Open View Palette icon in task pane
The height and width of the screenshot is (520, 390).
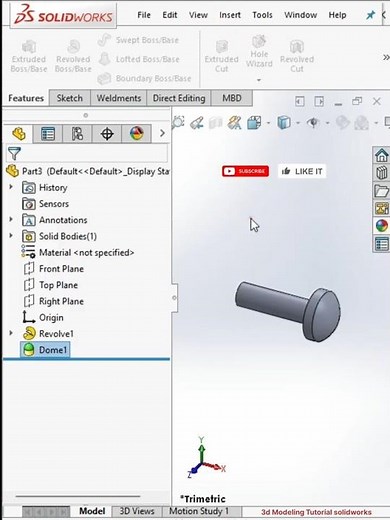pos(382,209)
